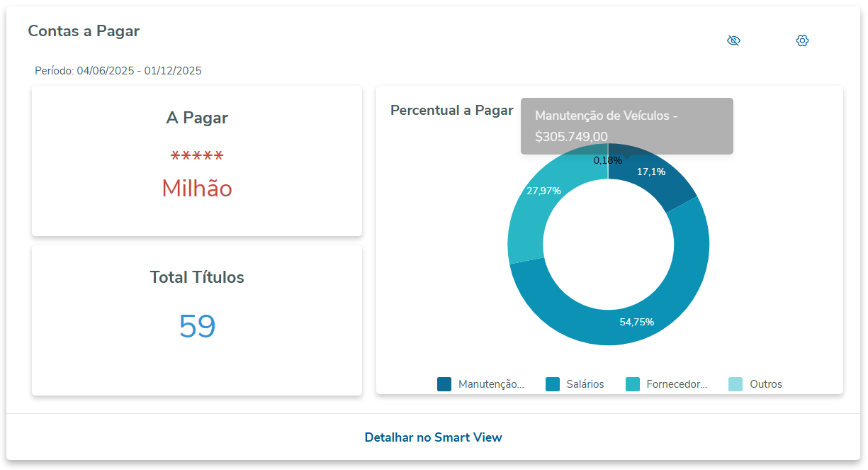Click Detalhar no Smart View link

433,437
